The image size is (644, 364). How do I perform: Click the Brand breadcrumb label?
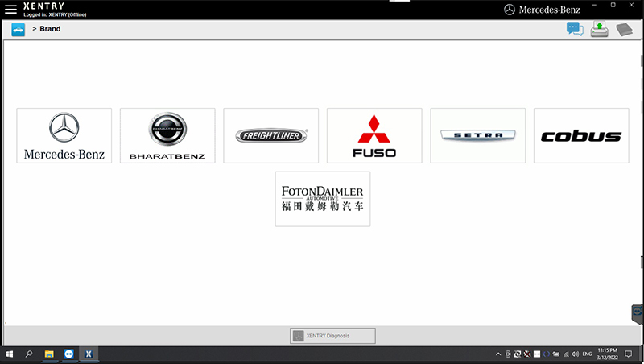click(50, 29)
